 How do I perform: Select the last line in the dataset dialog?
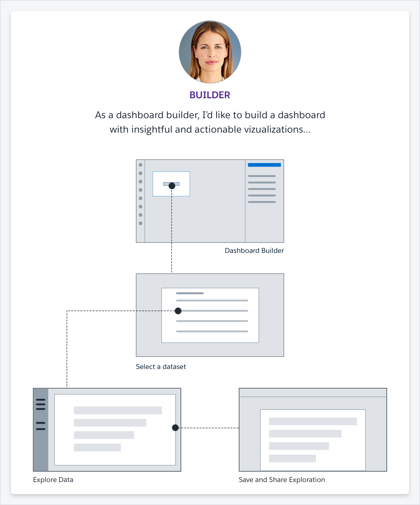[212, 332]
